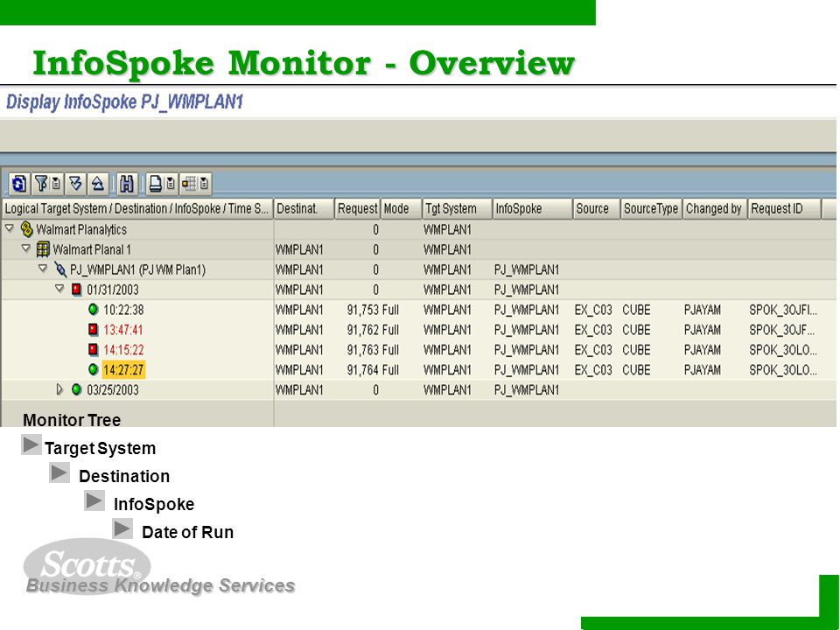
Task: Click request number 91,763 cell
Action: 362,350
